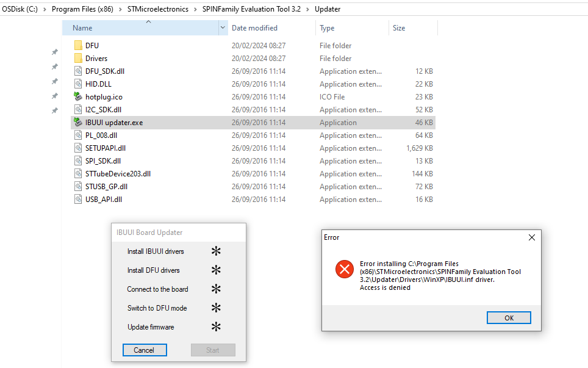Viewport: 588px width, 368px height.
Task: Click the Connect to the board step label
Action: 157,289
